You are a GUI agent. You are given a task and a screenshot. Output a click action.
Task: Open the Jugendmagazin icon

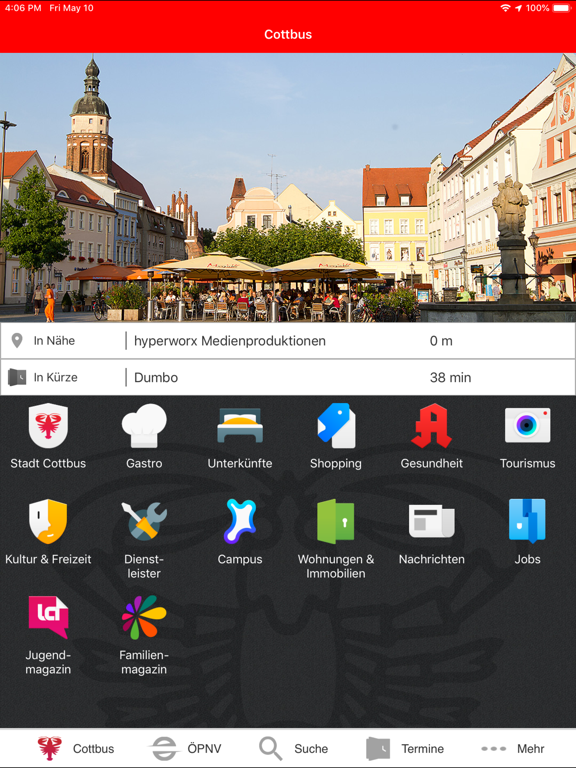point(48,617)
